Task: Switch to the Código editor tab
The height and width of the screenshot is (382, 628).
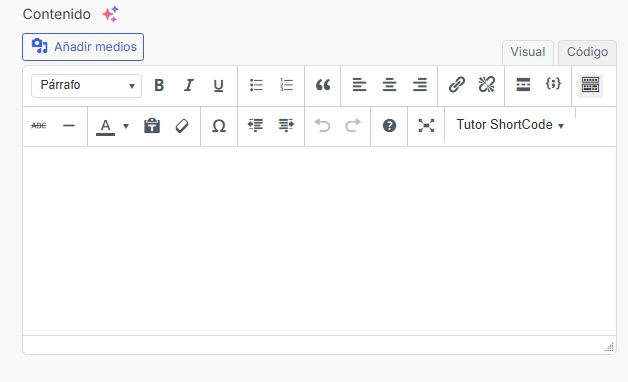Action: point(587,52)
